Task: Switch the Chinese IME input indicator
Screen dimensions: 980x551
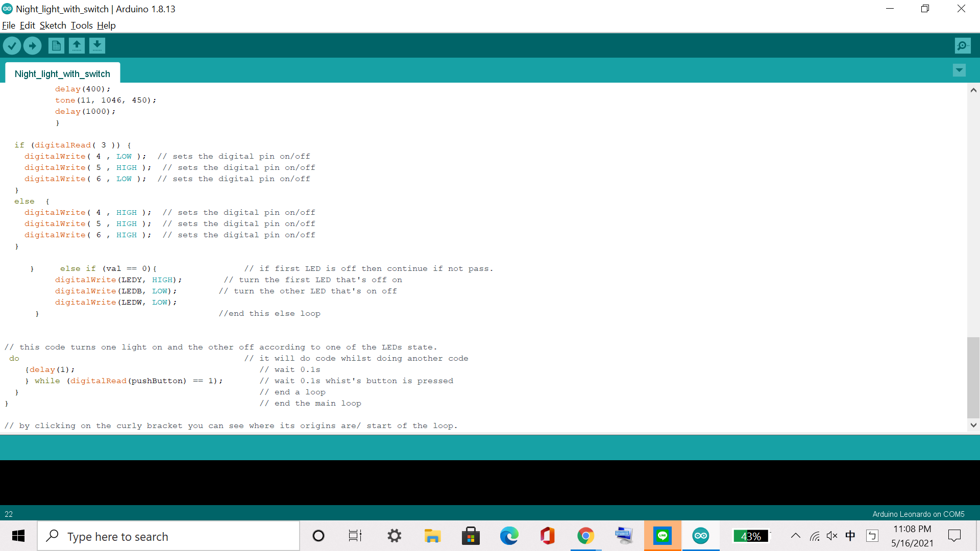Action: pyautogui.click(x=850, y=536)
